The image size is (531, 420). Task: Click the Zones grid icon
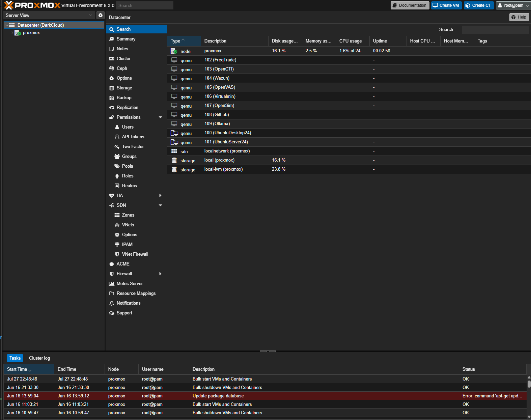click(x=117, y=215)
